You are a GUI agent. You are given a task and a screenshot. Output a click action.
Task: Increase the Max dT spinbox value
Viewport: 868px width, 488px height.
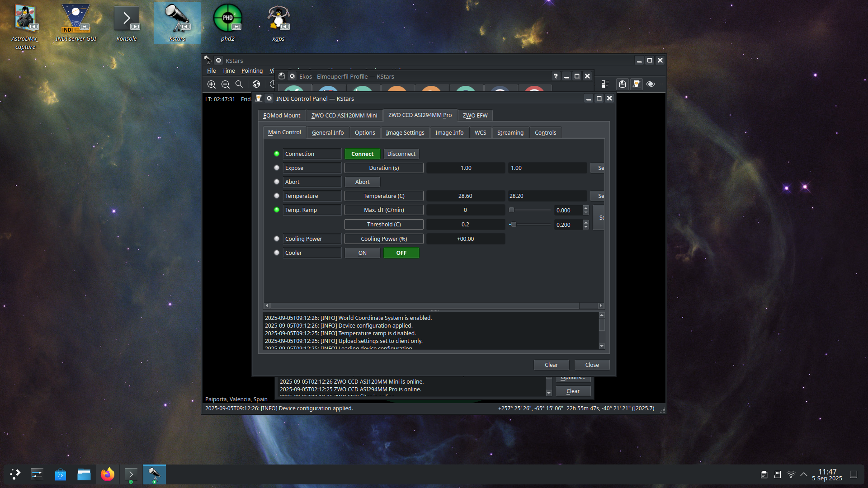[586, 208]
